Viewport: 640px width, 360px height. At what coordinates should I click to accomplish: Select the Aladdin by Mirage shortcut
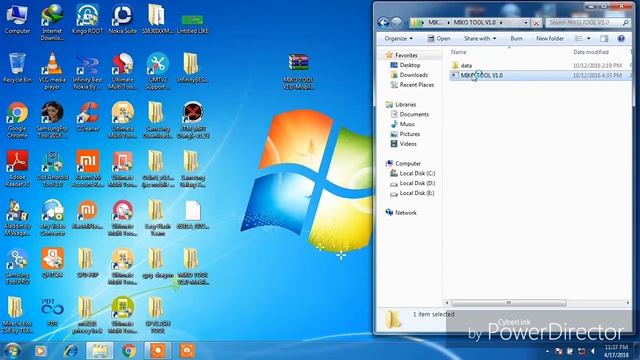(17, 218)
